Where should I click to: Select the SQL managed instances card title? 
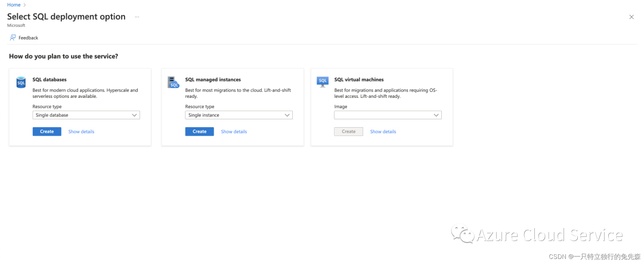pos(213,79)
